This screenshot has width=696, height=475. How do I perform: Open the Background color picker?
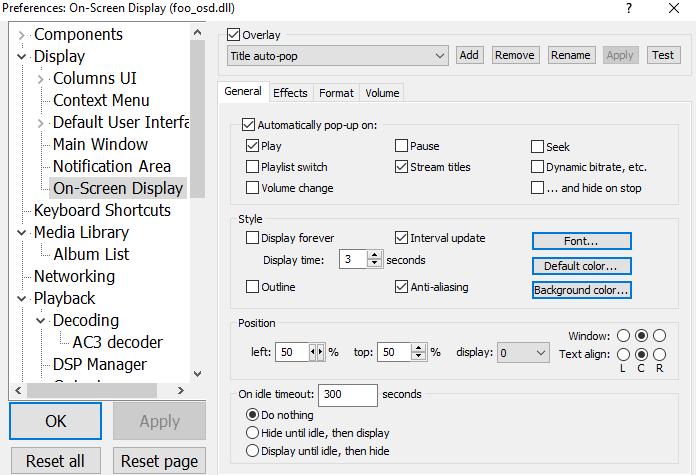pos(581,290)
